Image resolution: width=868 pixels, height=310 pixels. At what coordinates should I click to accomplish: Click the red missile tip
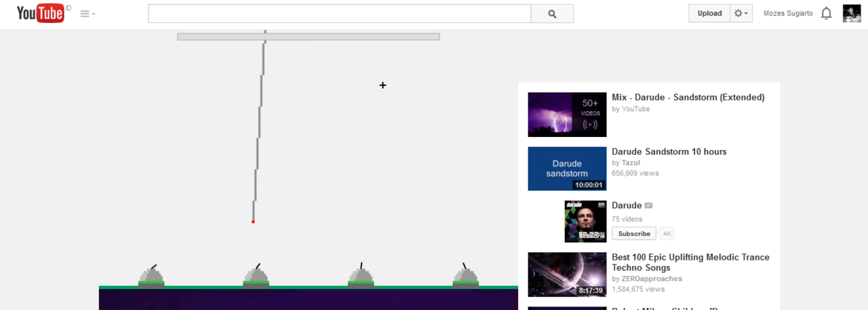tap(253, 221)
